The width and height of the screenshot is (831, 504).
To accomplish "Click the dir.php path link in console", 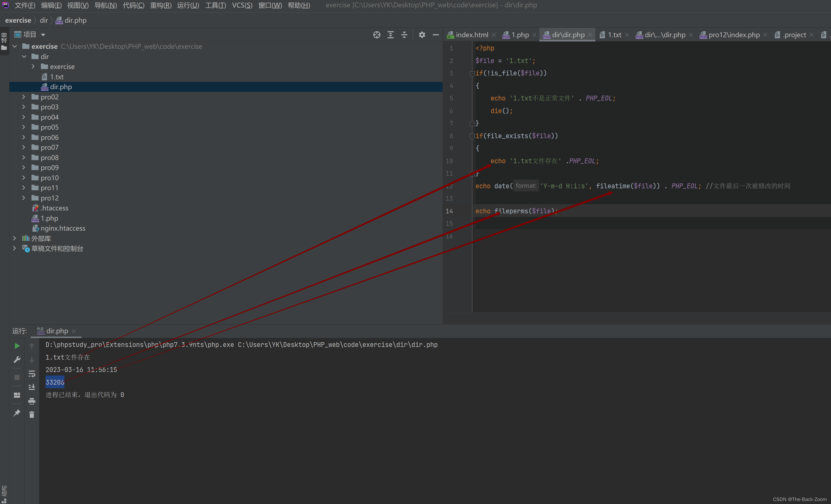I will click(x=338, y=345).
